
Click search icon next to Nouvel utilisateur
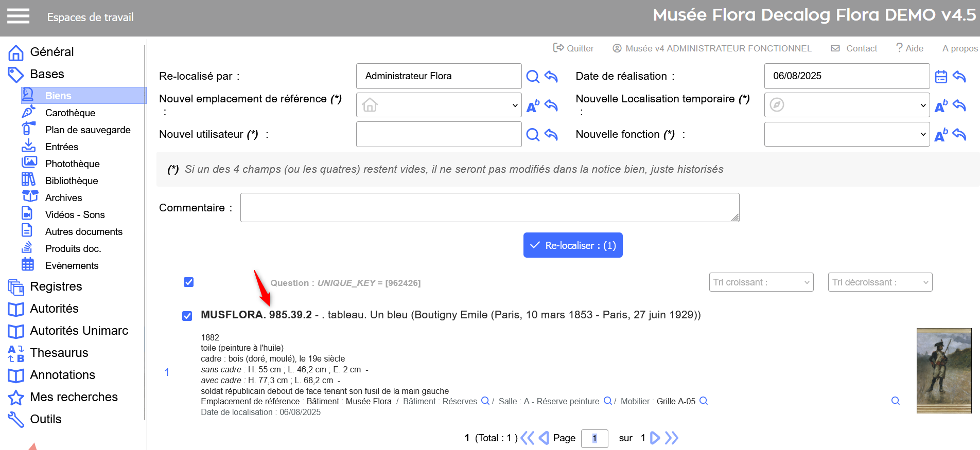point(533,135)
